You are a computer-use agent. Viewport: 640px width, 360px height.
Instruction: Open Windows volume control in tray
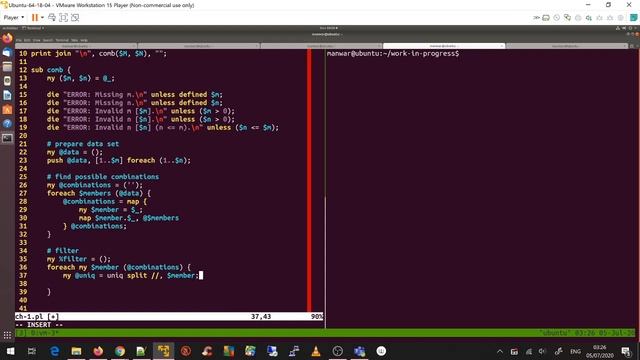(x=542, y=351)
